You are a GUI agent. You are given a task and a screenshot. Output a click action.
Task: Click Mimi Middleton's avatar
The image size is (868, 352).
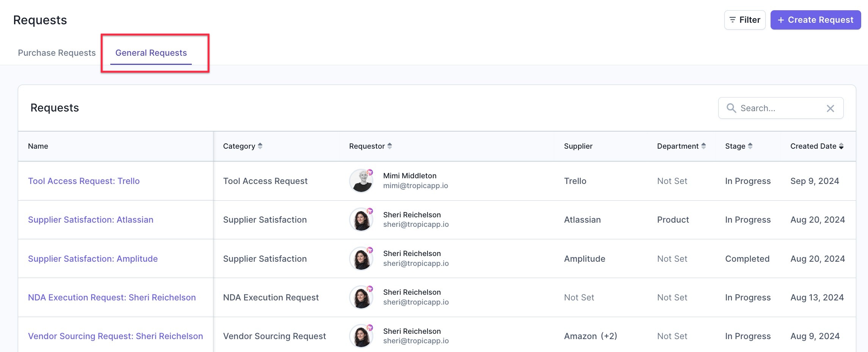coord(361,181)
